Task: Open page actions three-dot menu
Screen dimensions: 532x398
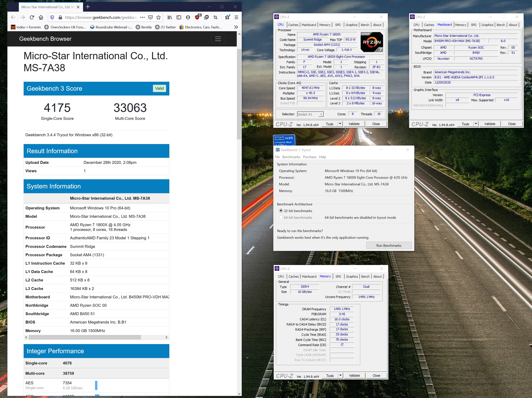Action: [142, 17]
